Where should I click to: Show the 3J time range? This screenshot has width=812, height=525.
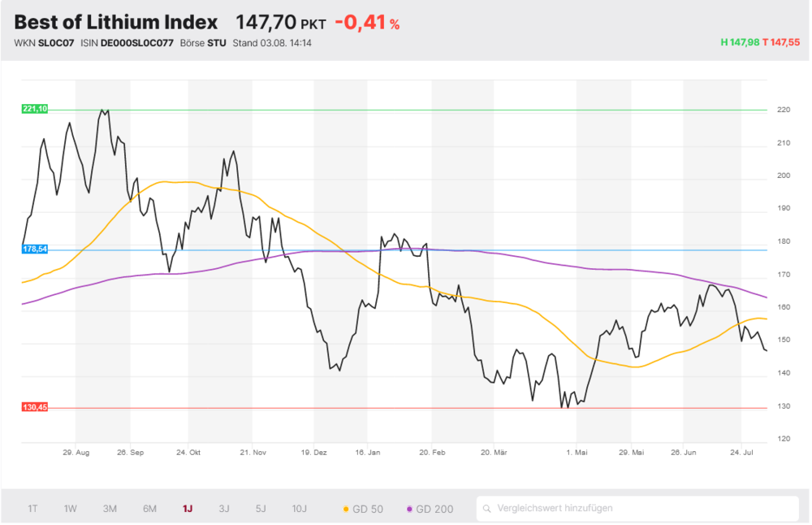(224, 509)
